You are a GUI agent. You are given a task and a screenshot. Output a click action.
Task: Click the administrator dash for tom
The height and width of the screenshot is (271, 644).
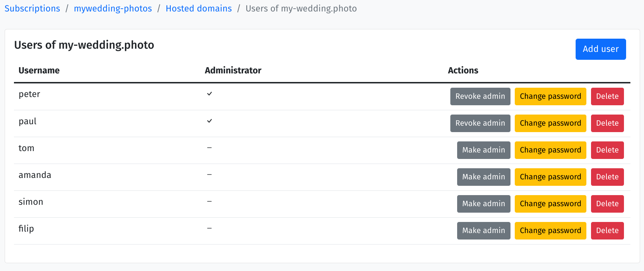209,147
